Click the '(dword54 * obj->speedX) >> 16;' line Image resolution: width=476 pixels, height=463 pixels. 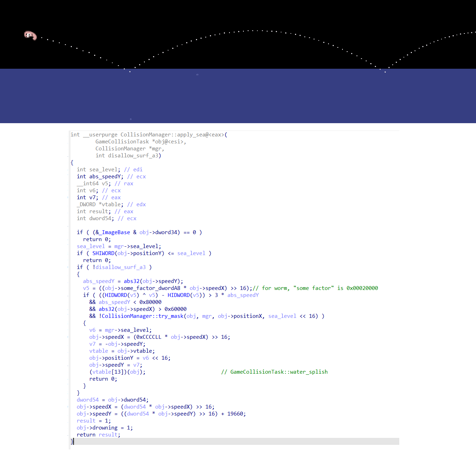click(x=146, y=407)
